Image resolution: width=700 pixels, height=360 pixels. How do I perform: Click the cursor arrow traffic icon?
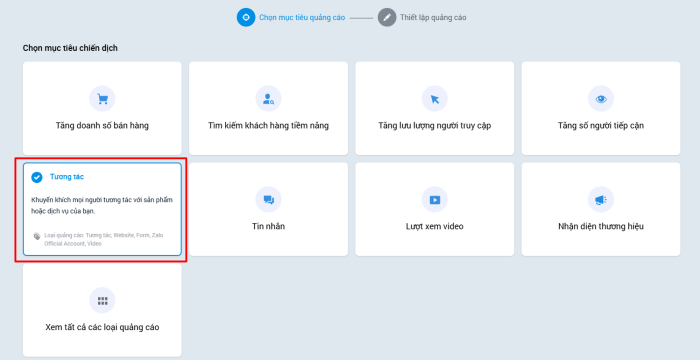click(x=435, y=99)
